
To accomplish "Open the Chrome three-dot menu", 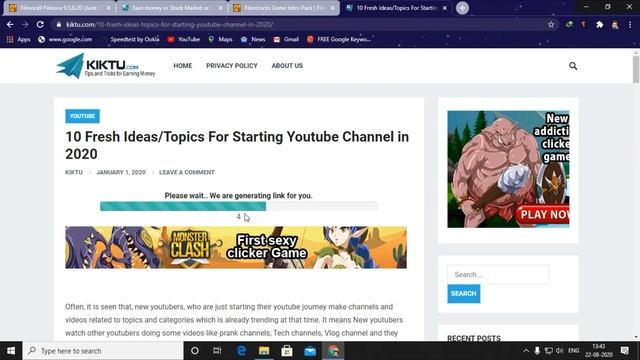I will (x=630, y=24).
